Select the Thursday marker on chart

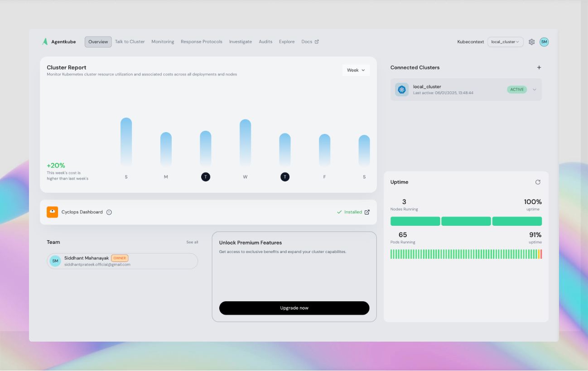[285, 177]
